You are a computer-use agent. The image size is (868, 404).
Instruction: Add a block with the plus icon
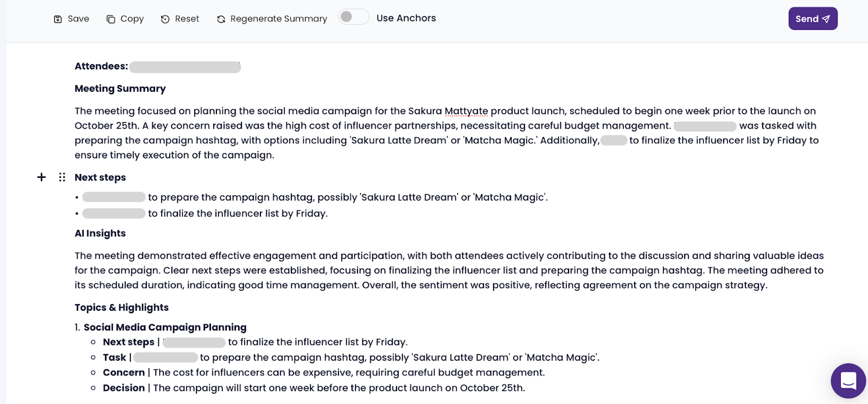[x=41, y=177]
